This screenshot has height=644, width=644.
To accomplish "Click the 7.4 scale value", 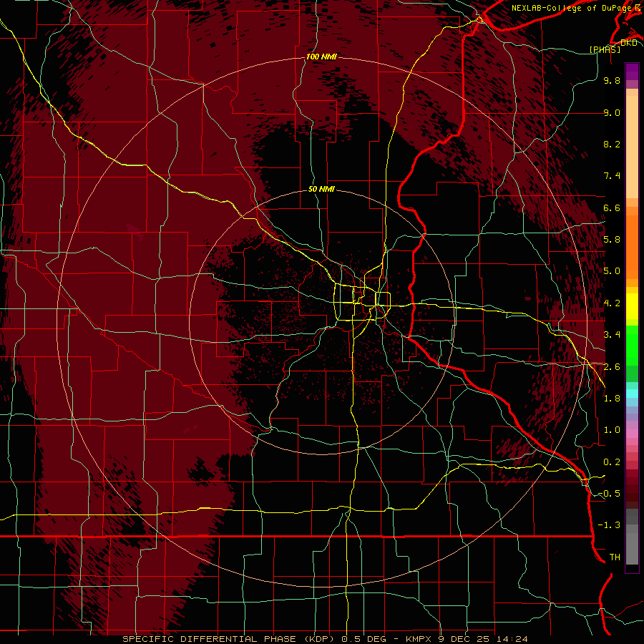I will [x=612, y=176].
